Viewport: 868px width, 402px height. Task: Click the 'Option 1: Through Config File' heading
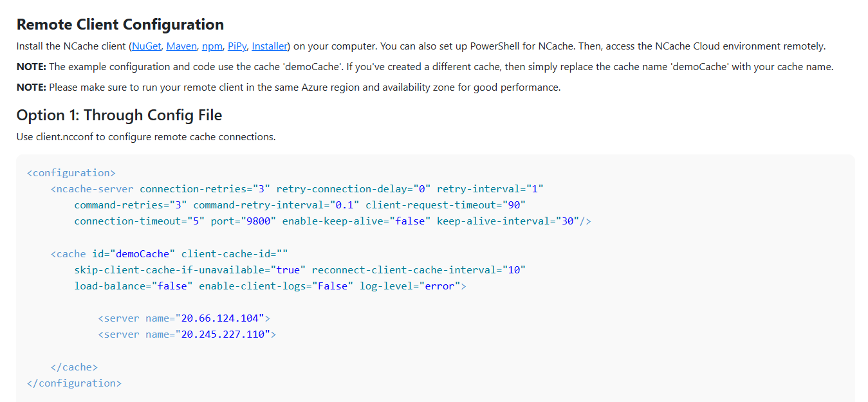pyautogui.click(x=120, y=115)
